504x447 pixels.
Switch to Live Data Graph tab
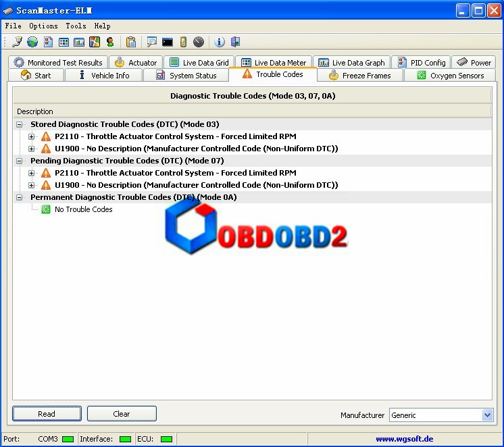tap(351, 62)
